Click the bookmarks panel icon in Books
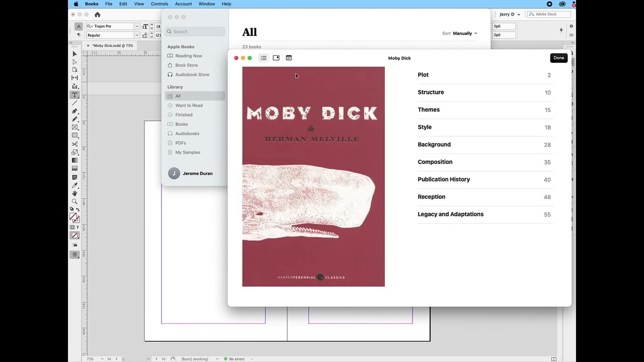 click(x=276, y=58)
